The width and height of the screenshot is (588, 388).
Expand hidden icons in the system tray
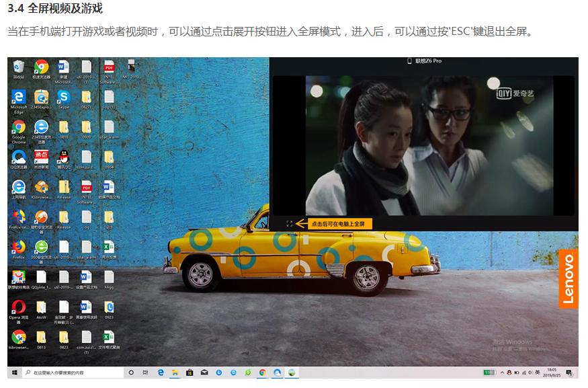(x=502, y=373)
